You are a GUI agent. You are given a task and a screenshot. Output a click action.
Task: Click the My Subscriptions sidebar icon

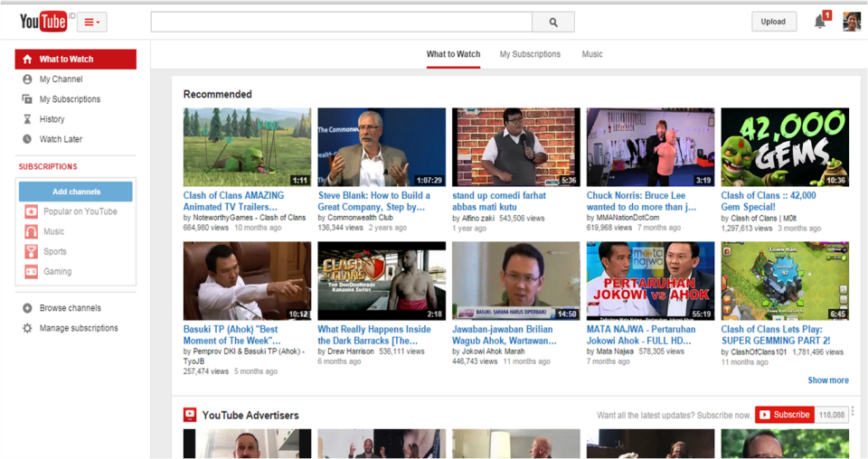click(x=27, y=99)
